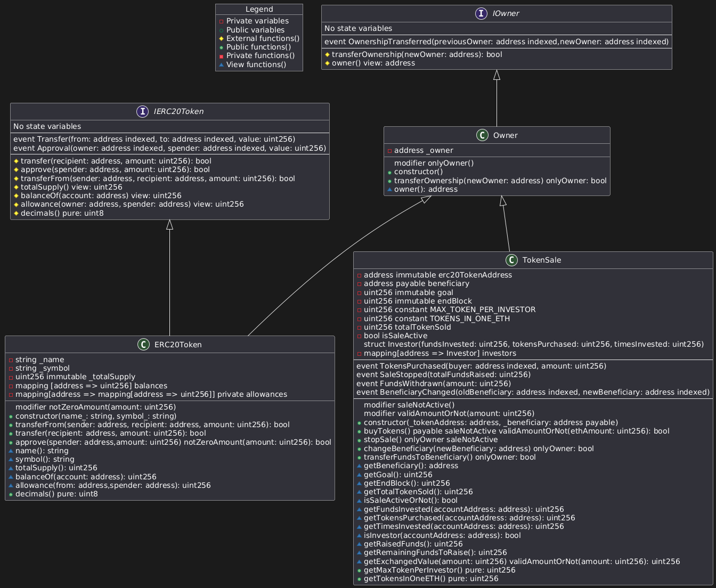
Task: Click 'address immutable erc20TokenAddress' in TokenSale
Action: (x=438, y=275)
